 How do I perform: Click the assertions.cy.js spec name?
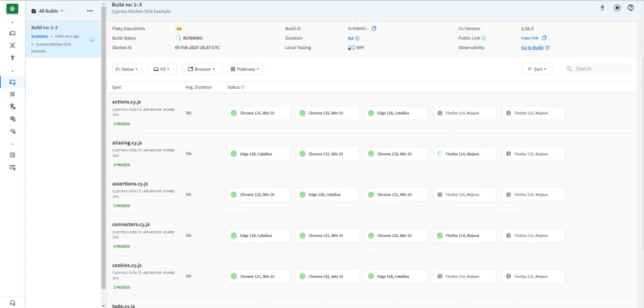pos(130,183)
